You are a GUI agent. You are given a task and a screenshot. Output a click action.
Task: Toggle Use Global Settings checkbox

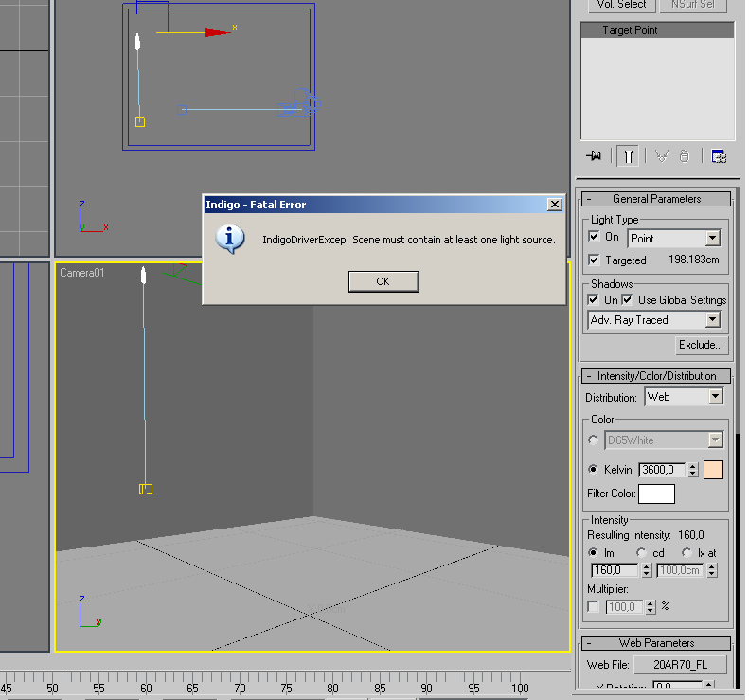pos(627,299)
